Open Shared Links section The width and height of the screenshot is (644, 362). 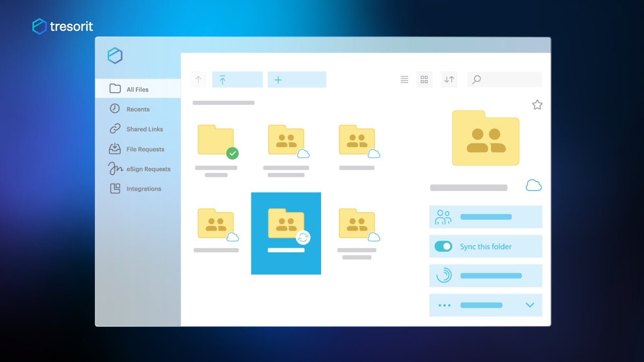pos(144,129)
